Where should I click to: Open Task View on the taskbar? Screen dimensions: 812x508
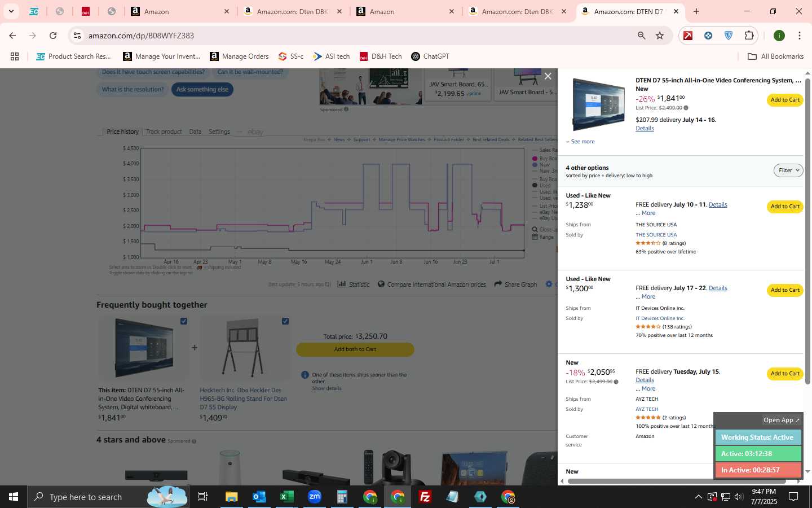(x=202, y=497)
